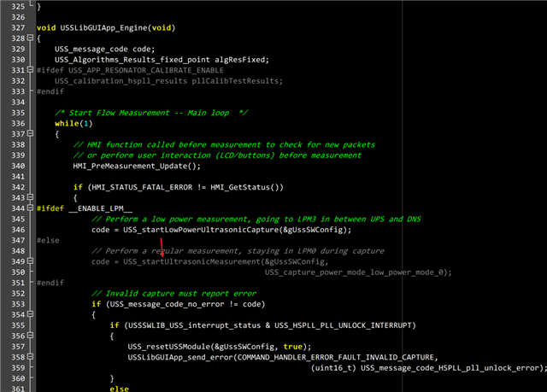Click the Perform a low power measurement comment
Screen dimensions: 547x392
click(x=256, y=219)
